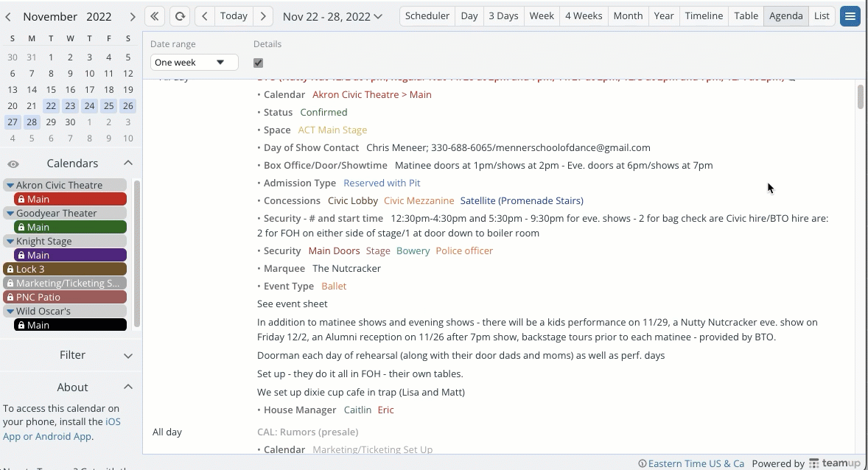Switch to Month view
Image resolution: width=868 pixels, height=470 pixels.
[x=629, y=16]
